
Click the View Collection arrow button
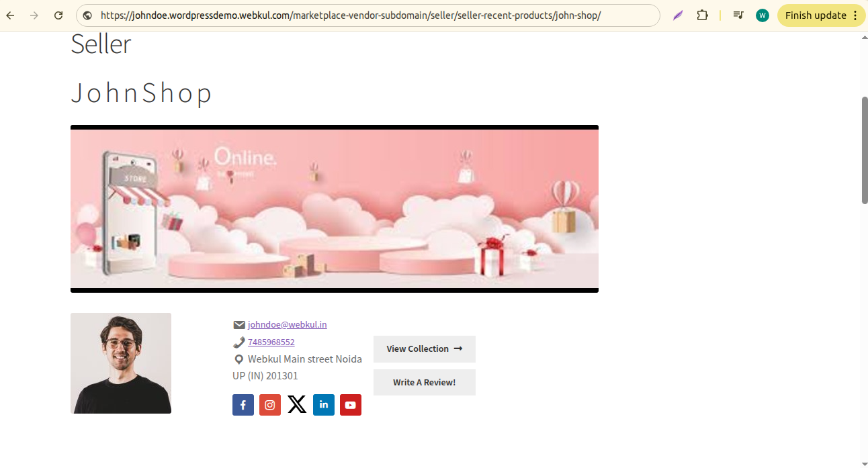(x=424, y=348)
